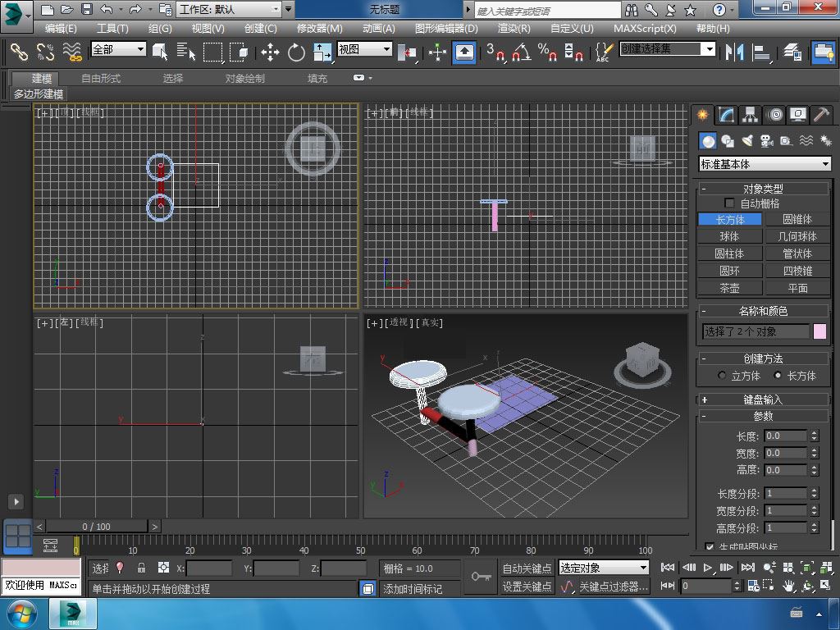This screenshot has height=630, width=840.
Task: Choose the 立方体 radio button
Action: point(722,376)
